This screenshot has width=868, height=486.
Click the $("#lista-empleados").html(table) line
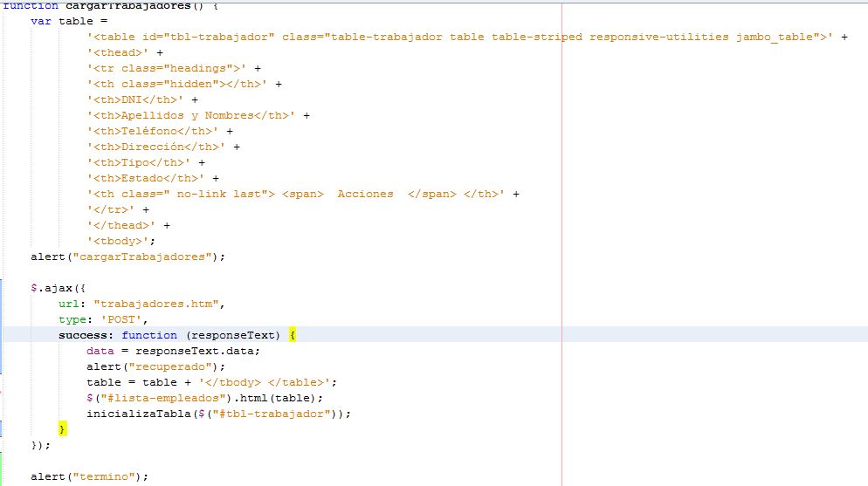[x=205, y=398]
